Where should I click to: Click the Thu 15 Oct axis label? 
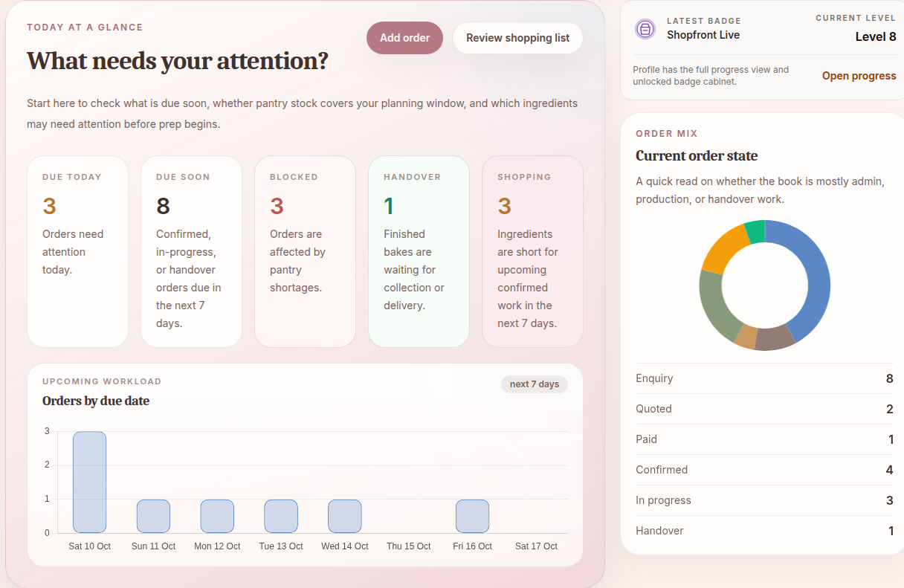409,546
